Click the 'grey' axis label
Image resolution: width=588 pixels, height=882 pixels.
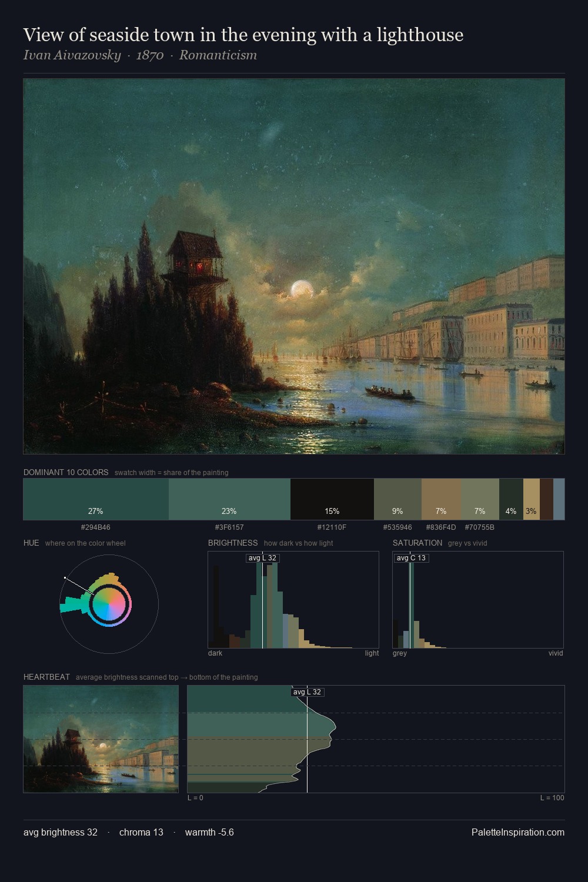coord(400,653)
